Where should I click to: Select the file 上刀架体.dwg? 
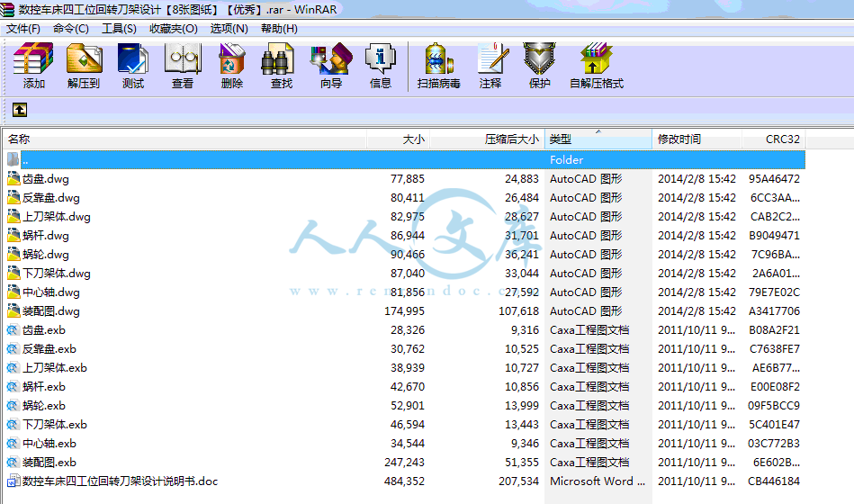tap(57, 217)
